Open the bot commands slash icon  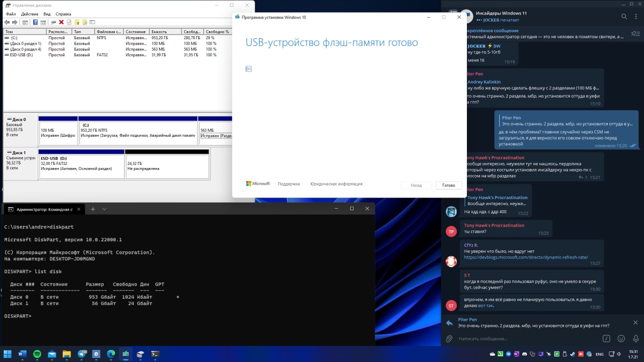[607, 339]
